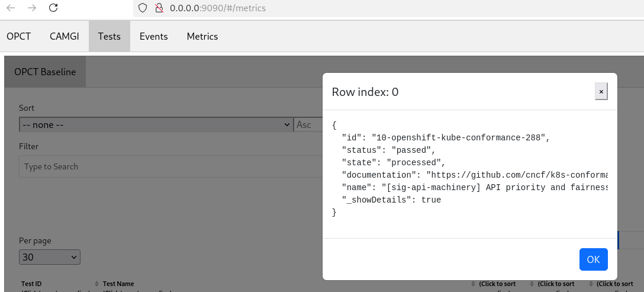
Task: Click the browser address bar URL
Action: point(217,8)
